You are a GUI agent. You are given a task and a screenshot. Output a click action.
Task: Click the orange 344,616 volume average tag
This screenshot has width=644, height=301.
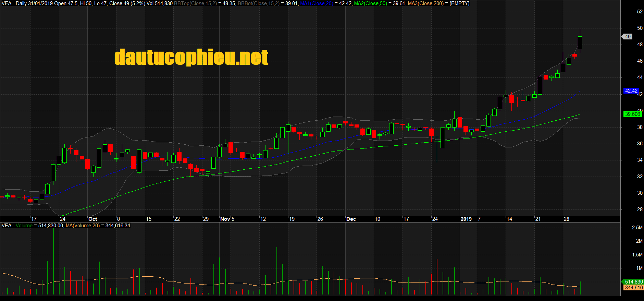[633, 288]
